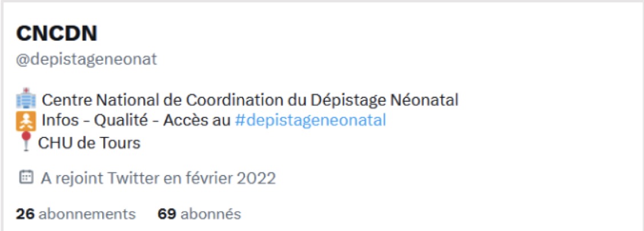The height and width of the screenshot is (231, 644).
Task: Click the word 'abonnements'
Action: tap(87, 214)
